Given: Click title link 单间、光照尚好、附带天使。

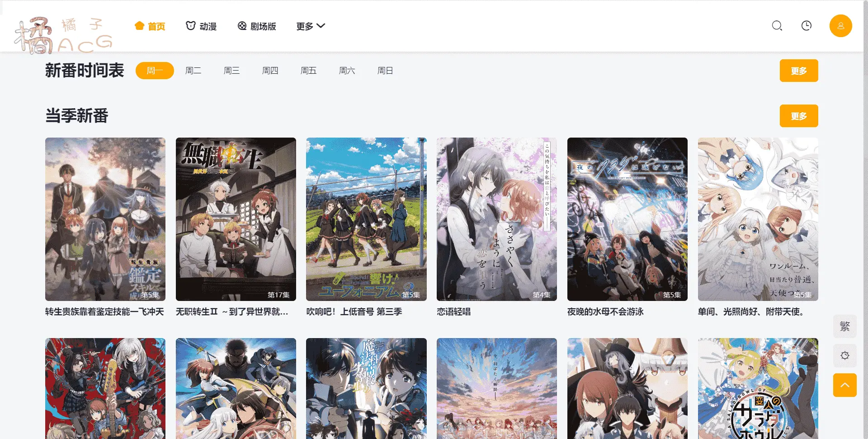Looking at the screenshot, I should pos(752,312).
